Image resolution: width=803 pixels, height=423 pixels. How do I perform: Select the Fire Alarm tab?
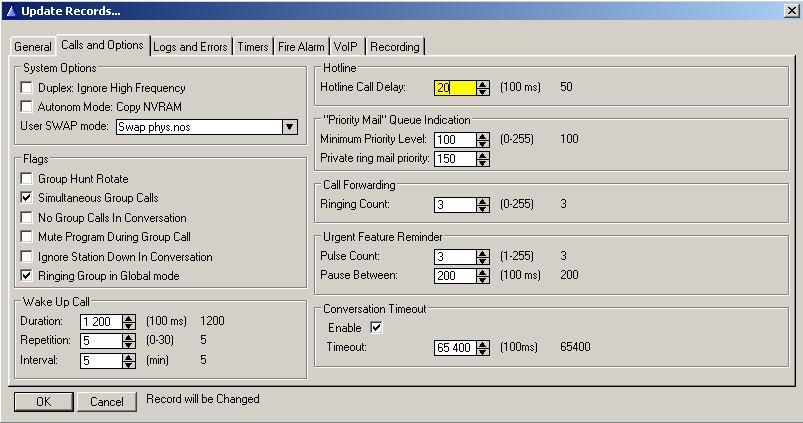click(x=300, y=47)
